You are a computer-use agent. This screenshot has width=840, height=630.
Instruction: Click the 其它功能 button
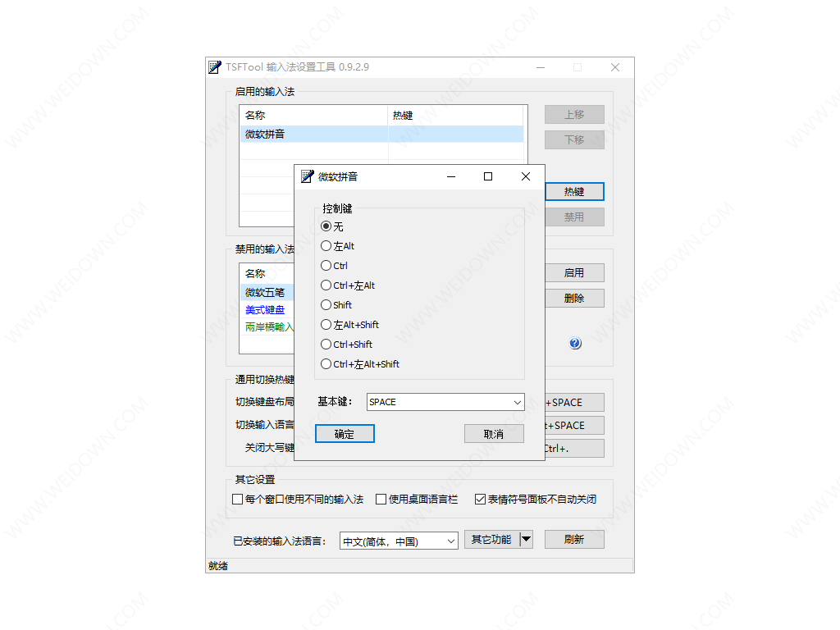tap(491, 540)
